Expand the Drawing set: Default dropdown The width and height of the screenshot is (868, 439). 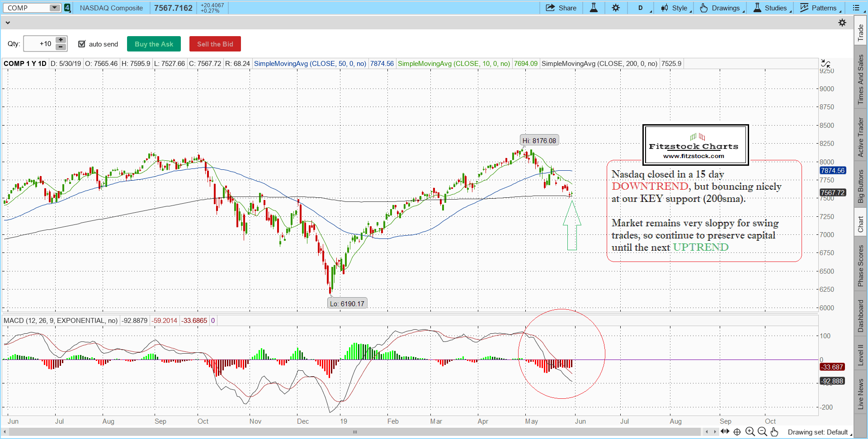click(x=819, y=432)
